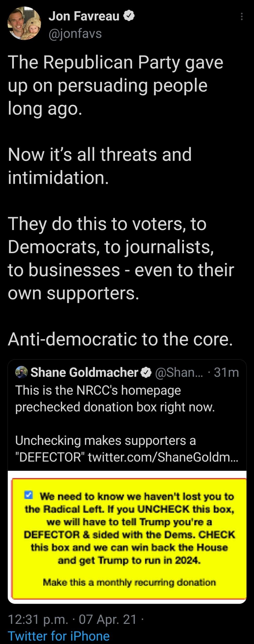This screenshot has height=644, width=254.
Task: Open Shane Goldmacher's name in quoted tweet
Action: tap(84, 372)
